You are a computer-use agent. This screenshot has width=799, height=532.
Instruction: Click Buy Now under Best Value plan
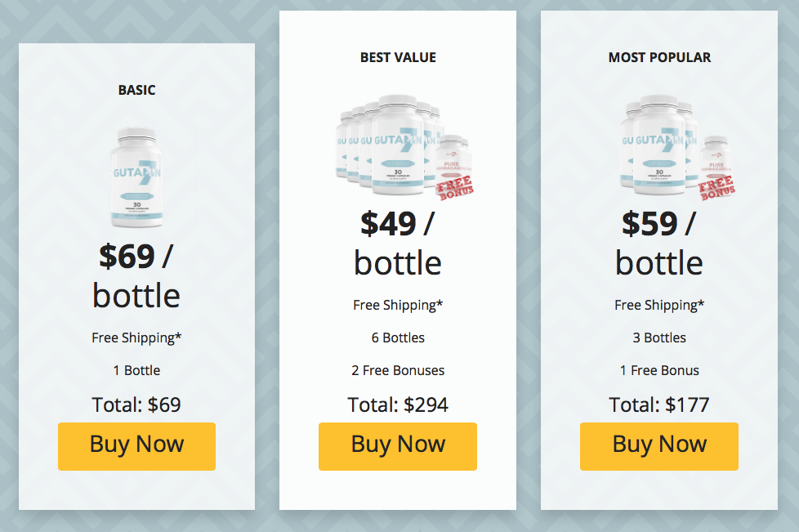point(398,445)
